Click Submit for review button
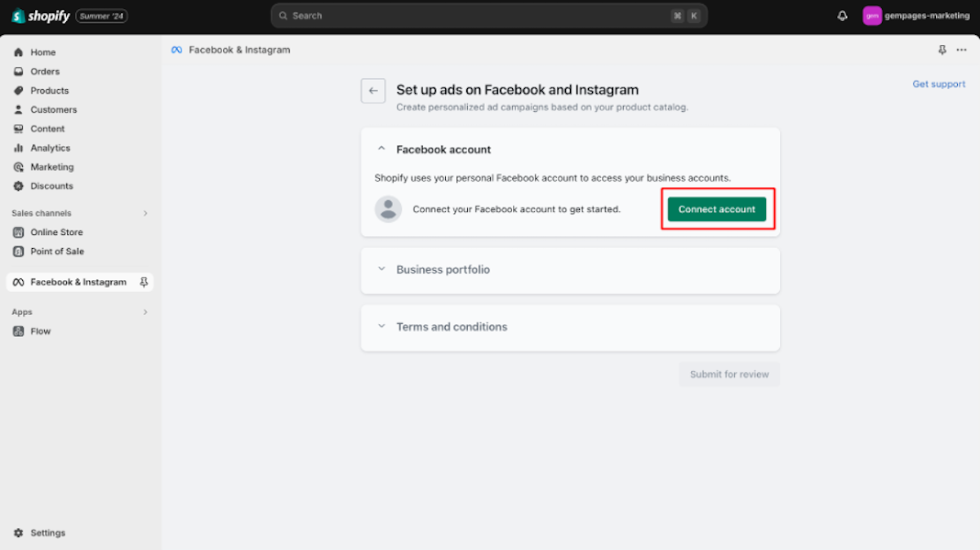Screen dimensions: 980x550 [x=729, y=375]
